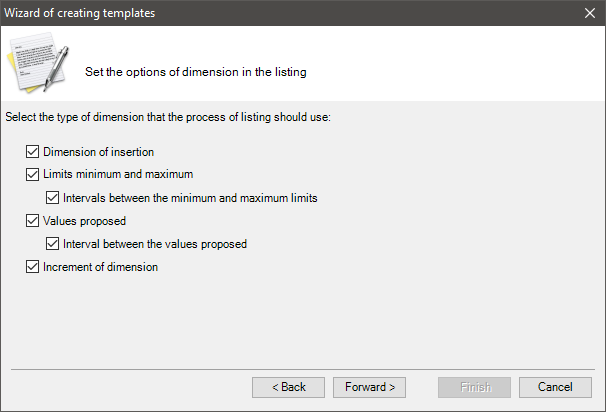This screenshot has height=412, width=606.
Task: Click the 'Increment of dimension' label text
Action: [100, 267]
